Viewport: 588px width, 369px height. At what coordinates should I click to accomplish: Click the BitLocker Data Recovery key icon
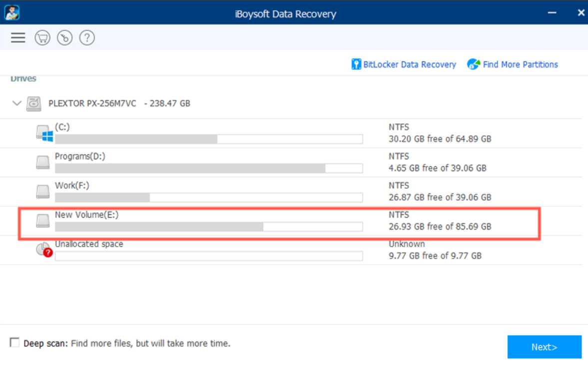[356, 64]
